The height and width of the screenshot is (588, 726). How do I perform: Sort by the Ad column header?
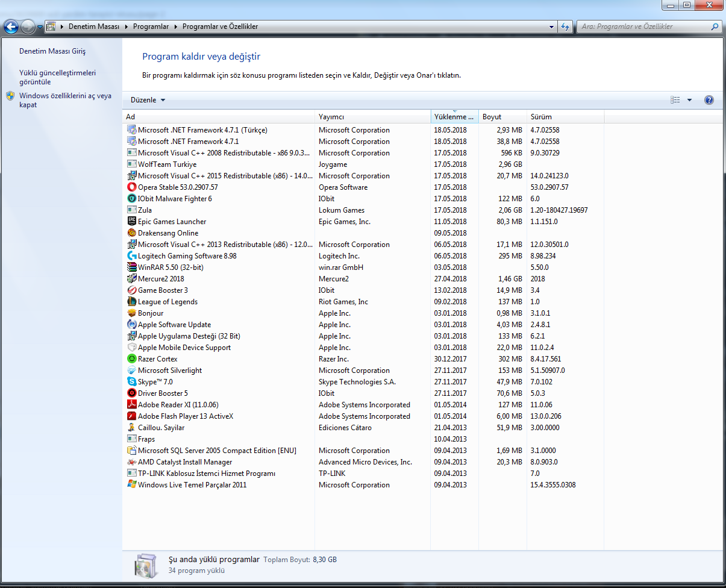pos(219,117)
